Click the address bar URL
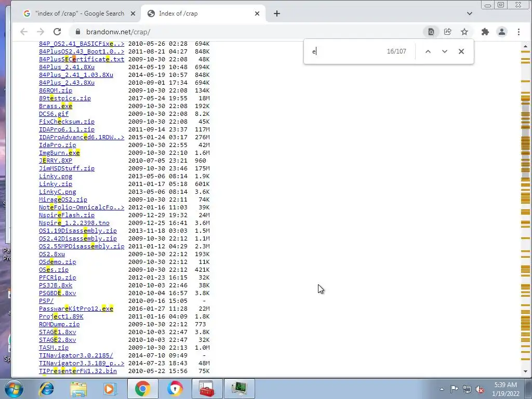The height and width of the screenshot is (399, 532). point(118,32)
